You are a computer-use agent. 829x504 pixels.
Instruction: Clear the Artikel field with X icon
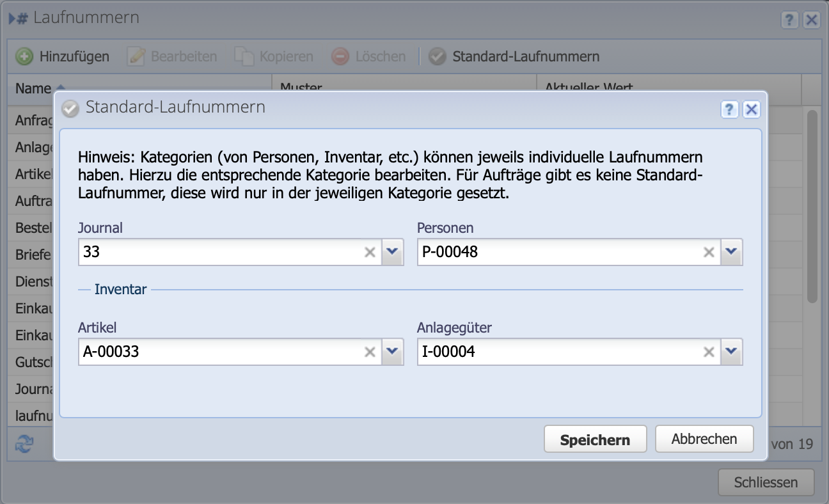[370, 352]
